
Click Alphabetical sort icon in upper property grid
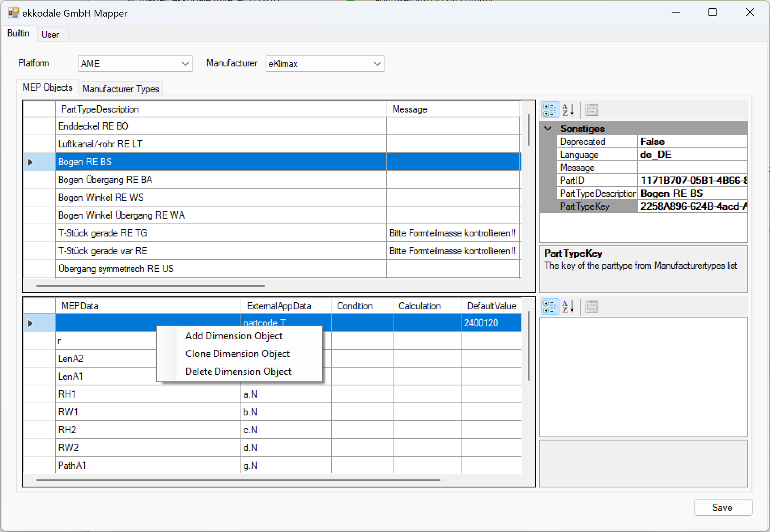tap(568, 110)
